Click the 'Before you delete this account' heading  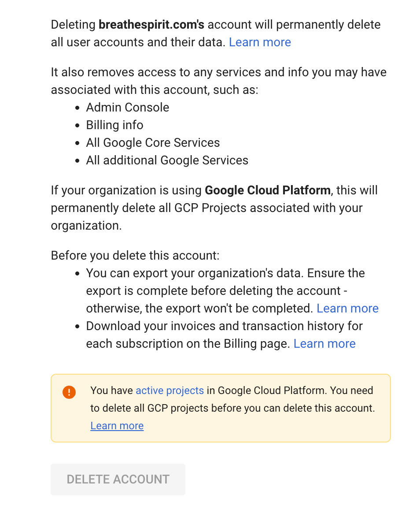[x=135, y=256]
